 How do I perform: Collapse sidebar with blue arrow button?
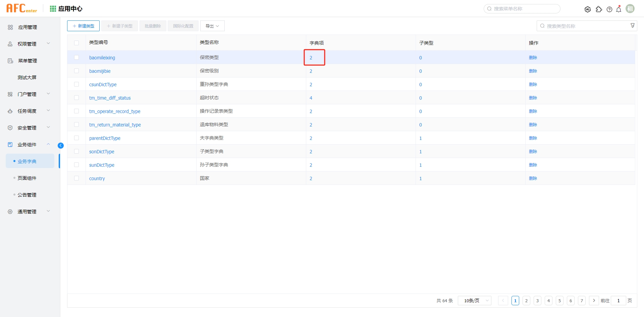61,145
